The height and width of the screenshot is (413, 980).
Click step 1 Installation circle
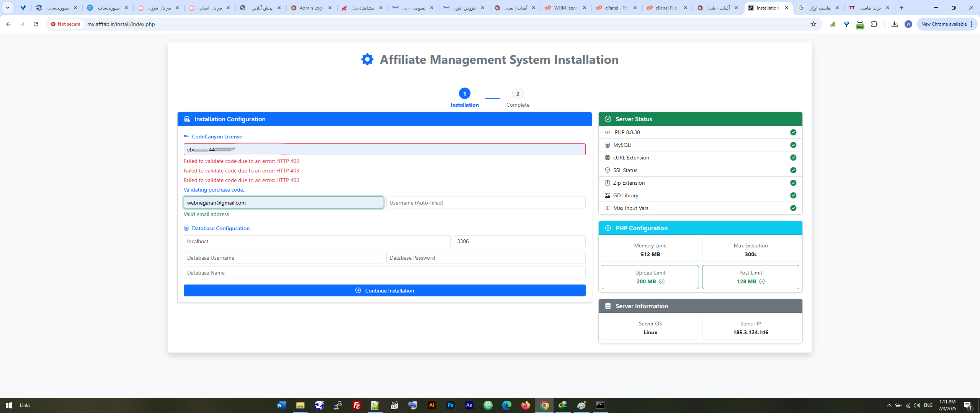coord(464,93)
